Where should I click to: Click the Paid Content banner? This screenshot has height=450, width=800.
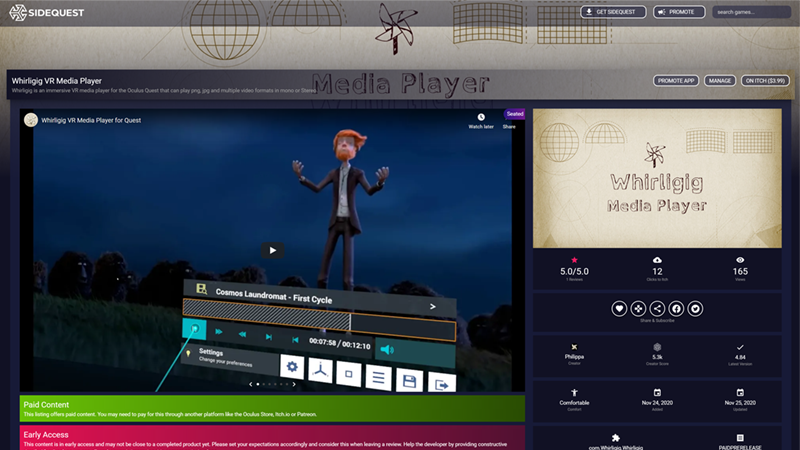point(272,408)
